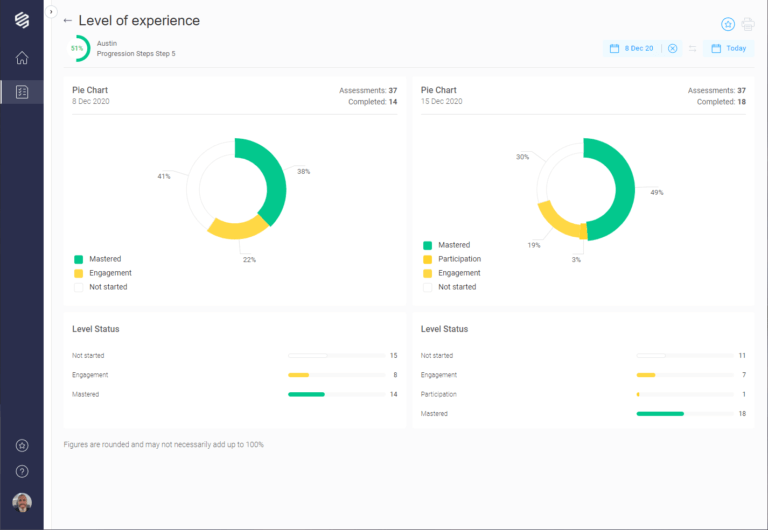Open the assessments checklist in sidebar
768x530 pixels.
(22, 92)
